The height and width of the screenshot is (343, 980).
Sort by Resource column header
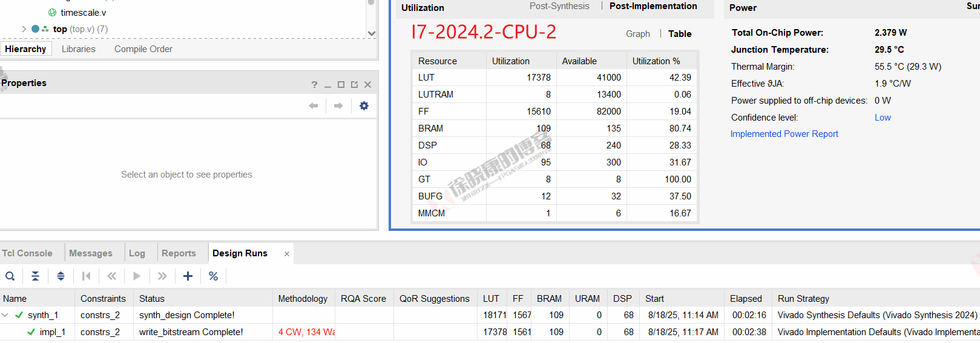point(449,61)
